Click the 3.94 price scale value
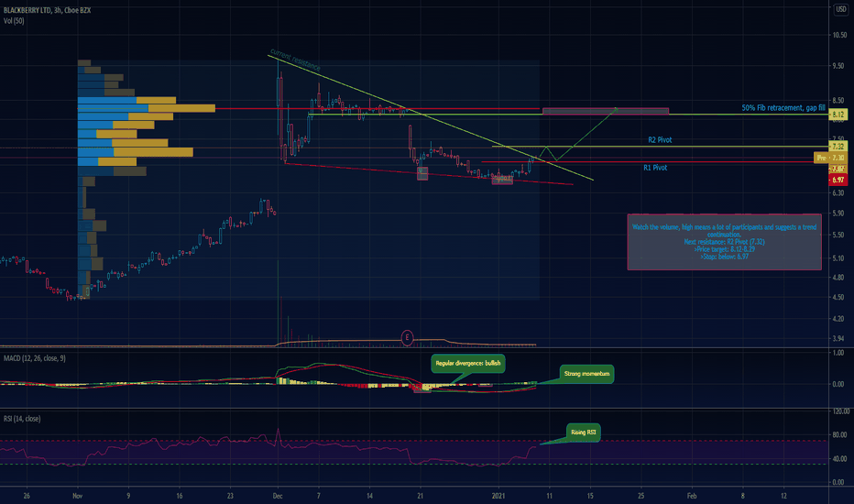The image size is (854, 504). point(838,338)
